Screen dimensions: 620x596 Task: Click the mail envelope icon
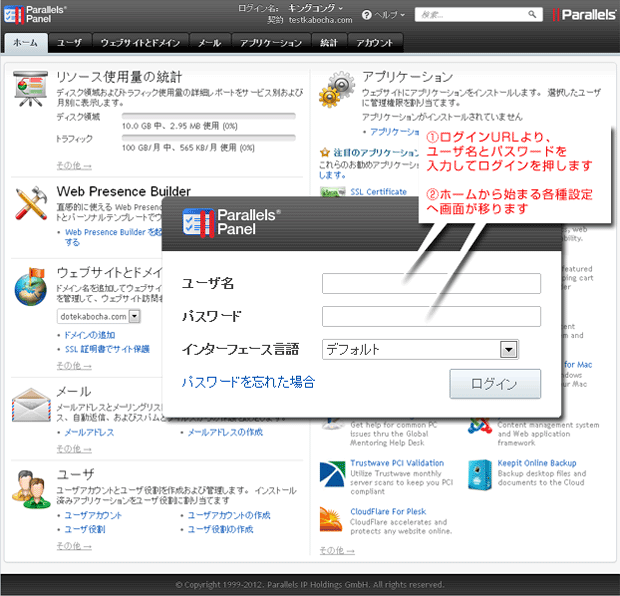click(31, 405)
